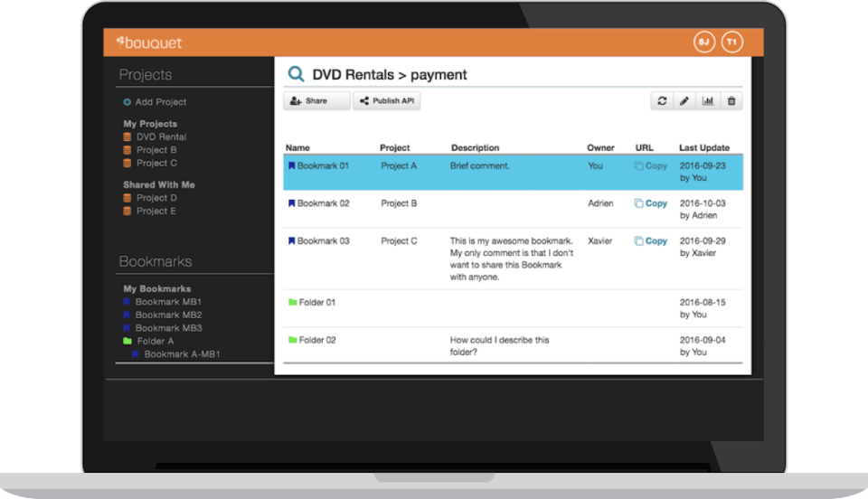Sort by Owner column header
Viewport: 868px width, 499px height.
point(600,147)
